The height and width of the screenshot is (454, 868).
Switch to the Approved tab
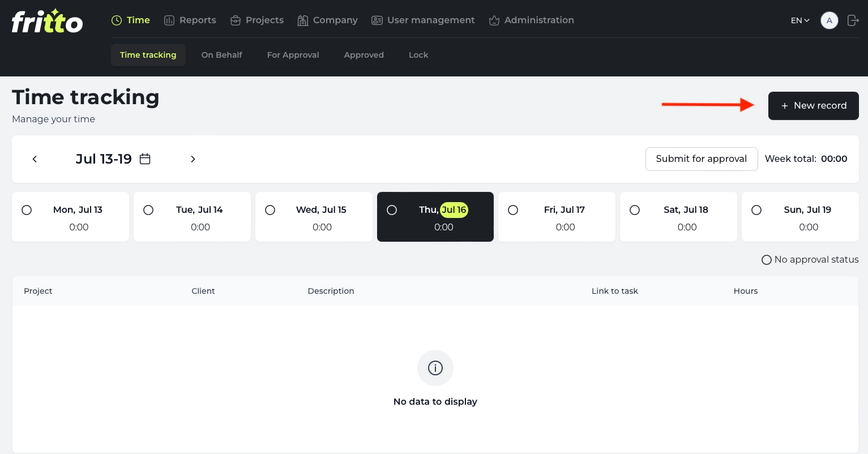click(x=364, y=55)
